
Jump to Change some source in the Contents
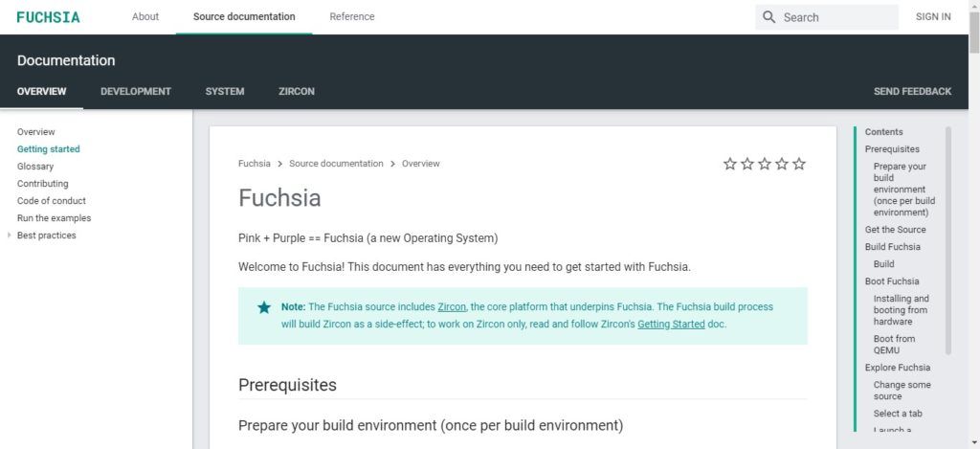pyautogui.click(x=902, y=391)
